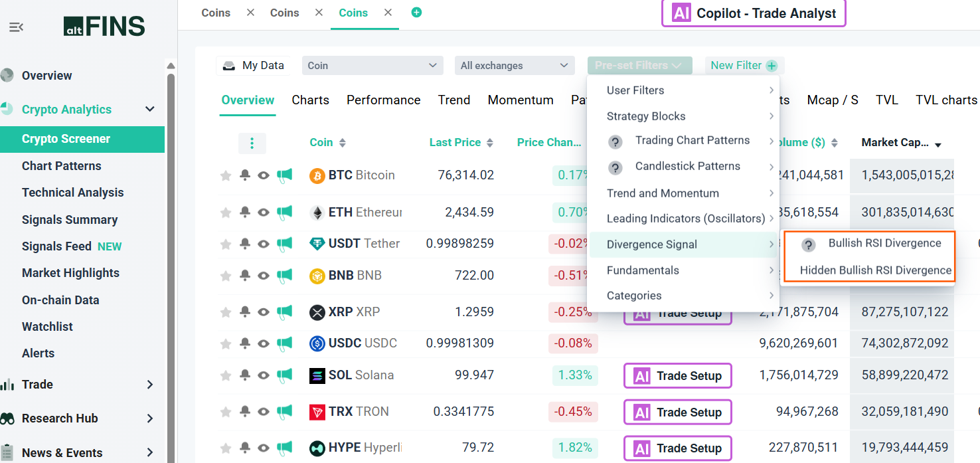980x463 pixels.
Task: Click the help icon beside Trading Chart Patterns
Action: (615, 141)
